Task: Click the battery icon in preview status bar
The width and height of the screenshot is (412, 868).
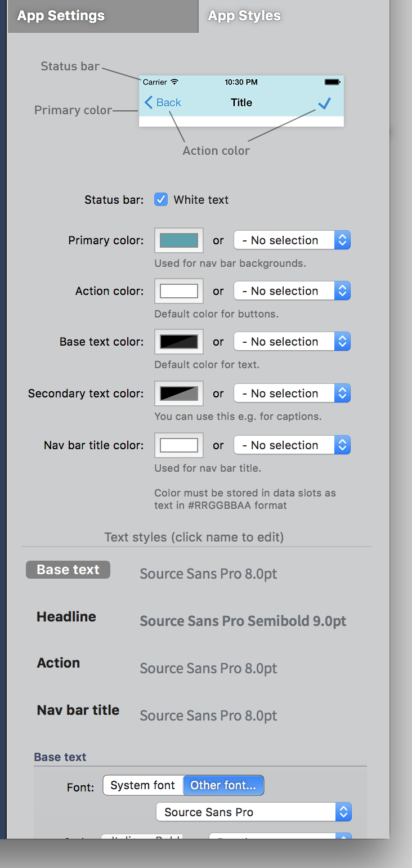Action: 332,82
